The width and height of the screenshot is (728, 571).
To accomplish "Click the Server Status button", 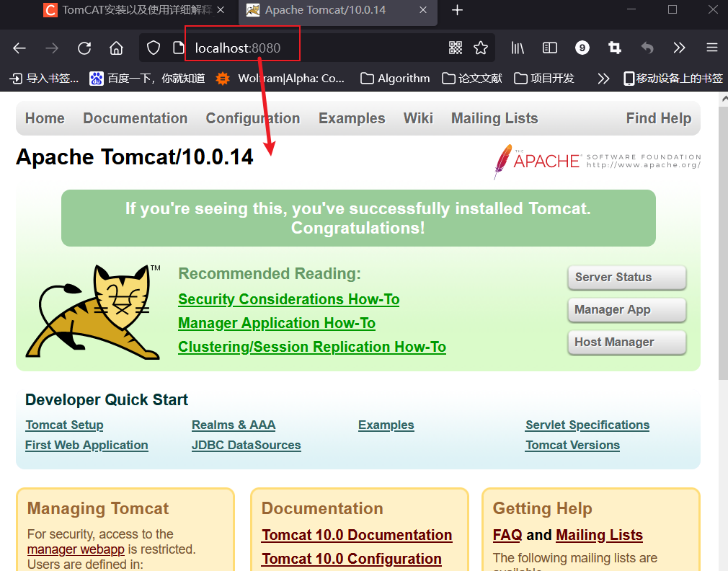I will point(627,277).
